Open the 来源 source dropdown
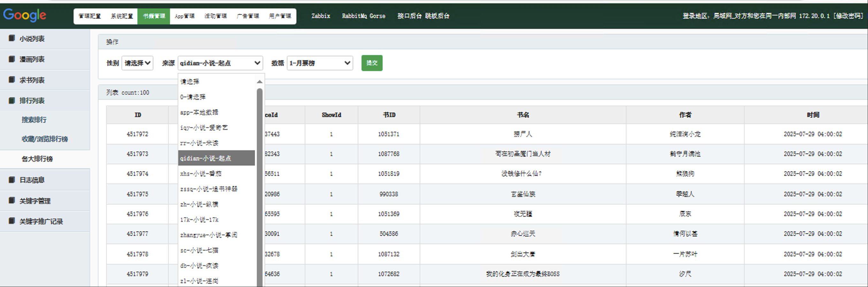Image resolution: width=868 pixels, height=287 pixels. 220,63
